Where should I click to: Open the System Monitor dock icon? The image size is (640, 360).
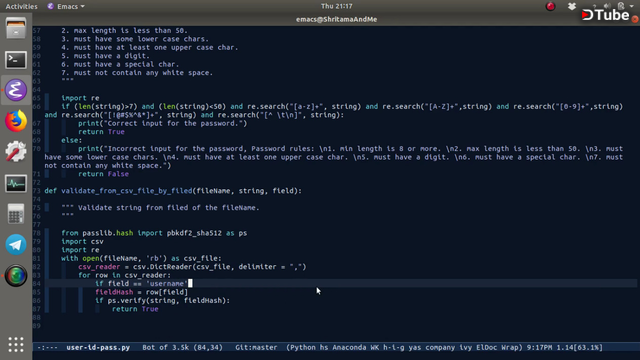click(16, 183)
